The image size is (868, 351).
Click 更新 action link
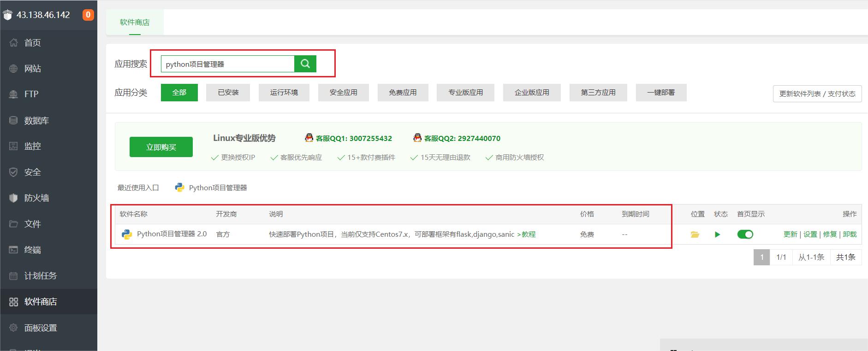(x=790, y=234)
